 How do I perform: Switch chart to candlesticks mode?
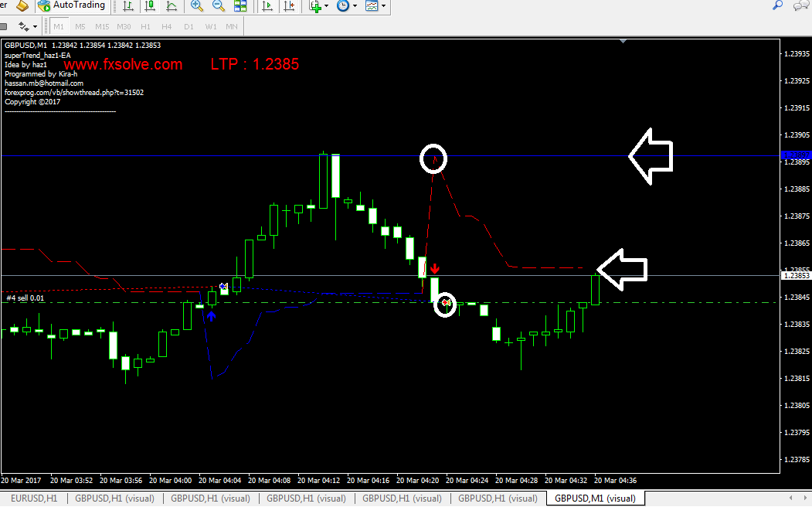tap(149, 6)
